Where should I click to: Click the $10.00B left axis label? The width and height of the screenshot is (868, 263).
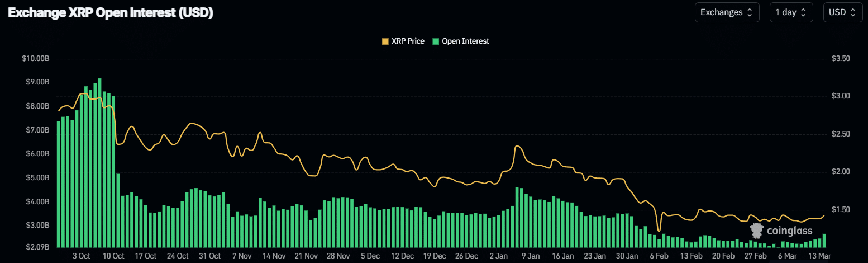(x=35, y=59)
